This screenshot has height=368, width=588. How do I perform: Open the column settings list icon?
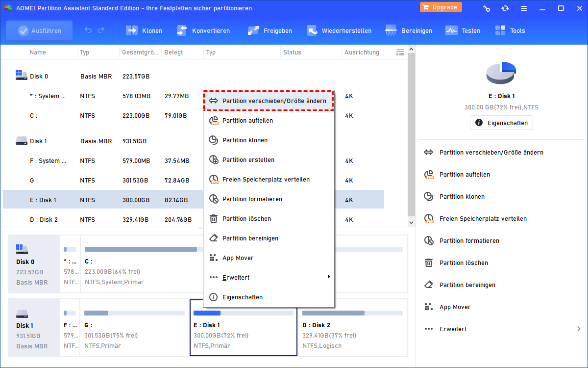point(400,52)
